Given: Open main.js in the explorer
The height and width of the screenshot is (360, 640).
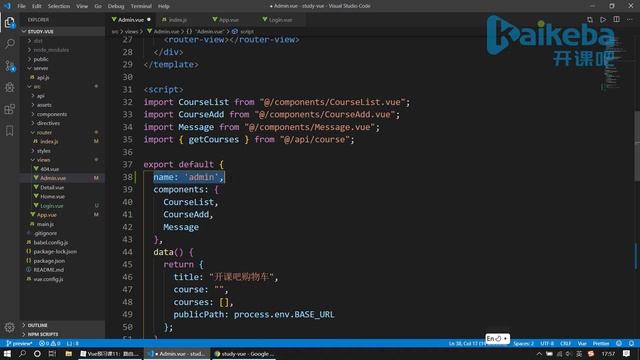Looking at the screenshot, I should (62, 224).
